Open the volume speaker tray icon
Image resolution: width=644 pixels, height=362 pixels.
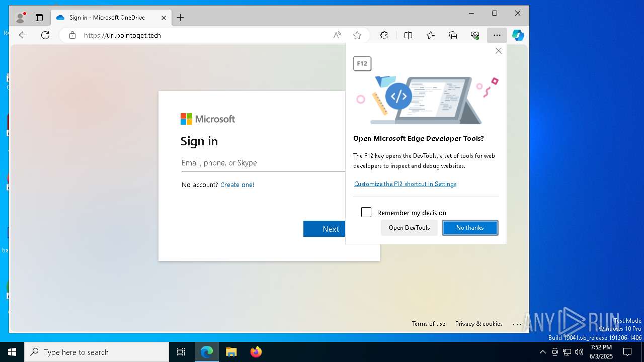(579, 352)
